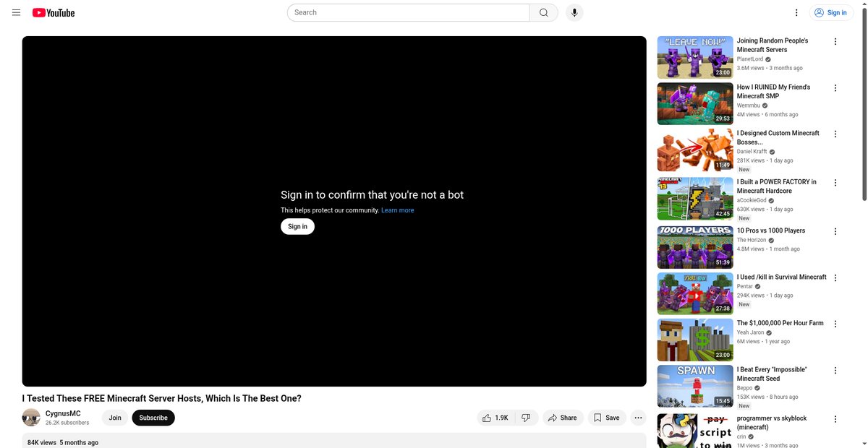This screenshot has width=868, height=448.
Task: Follow the Learn more link
Action: 398,210
